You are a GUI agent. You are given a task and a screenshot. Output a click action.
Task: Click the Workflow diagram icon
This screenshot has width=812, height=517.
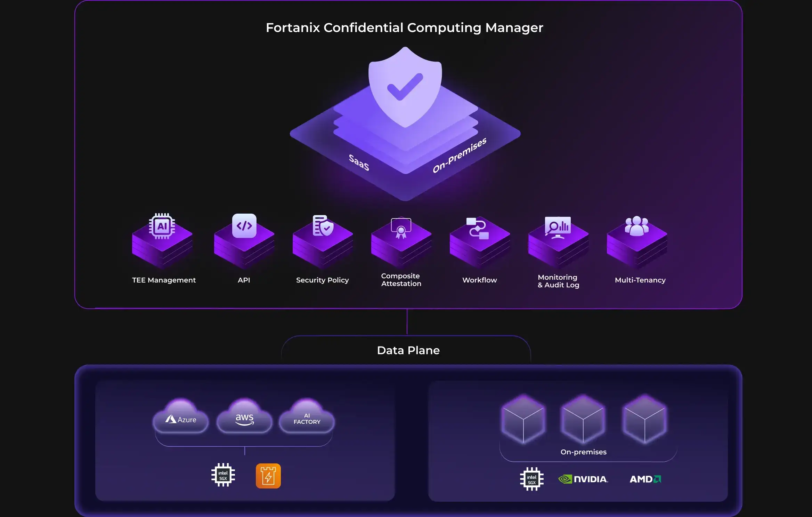[x=478, y=229]
